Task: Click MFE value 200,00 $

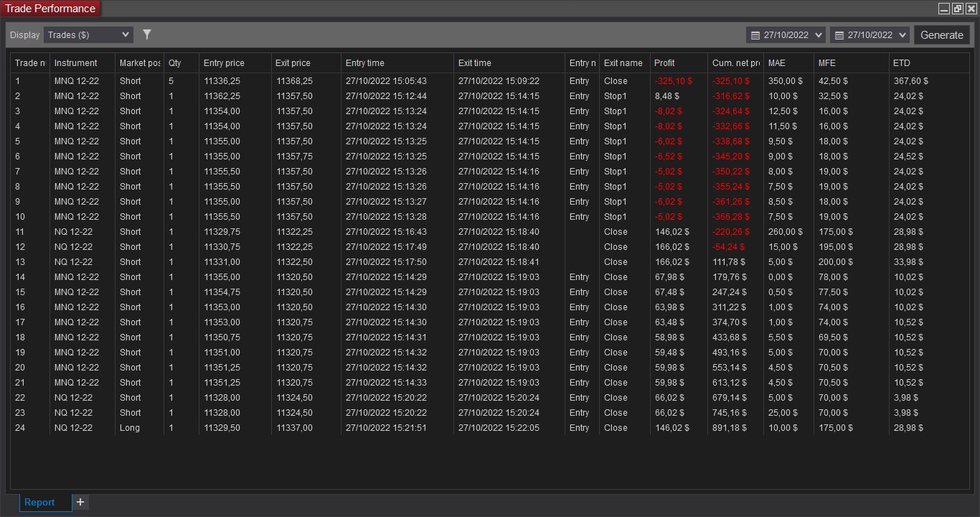Action: click(x=836, y=262)
